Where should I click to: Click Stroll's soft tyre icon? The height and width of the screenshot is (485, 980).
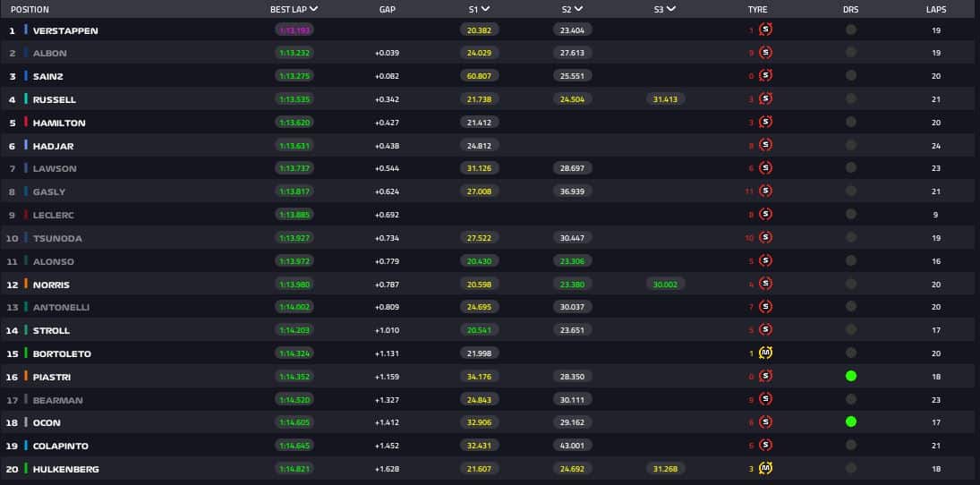(x=765, y=329)
